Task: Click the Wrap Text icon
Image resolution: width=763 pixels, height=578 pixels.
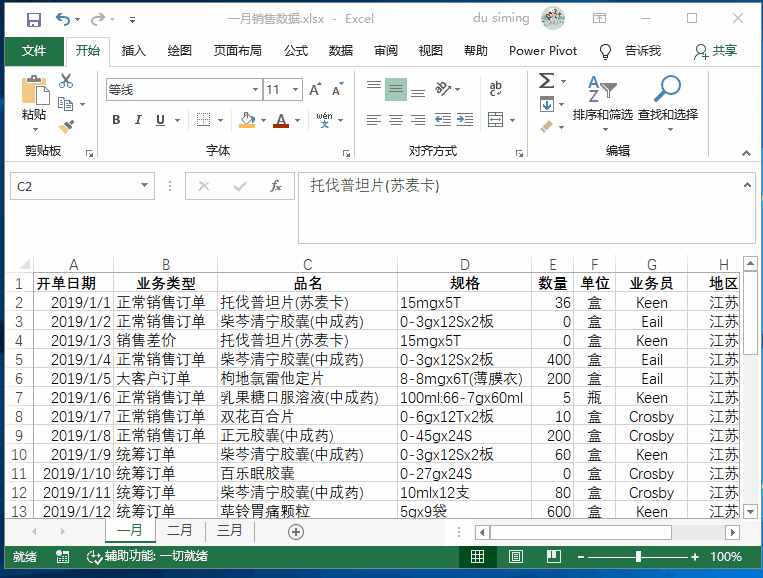Action: tap(496, 89)
